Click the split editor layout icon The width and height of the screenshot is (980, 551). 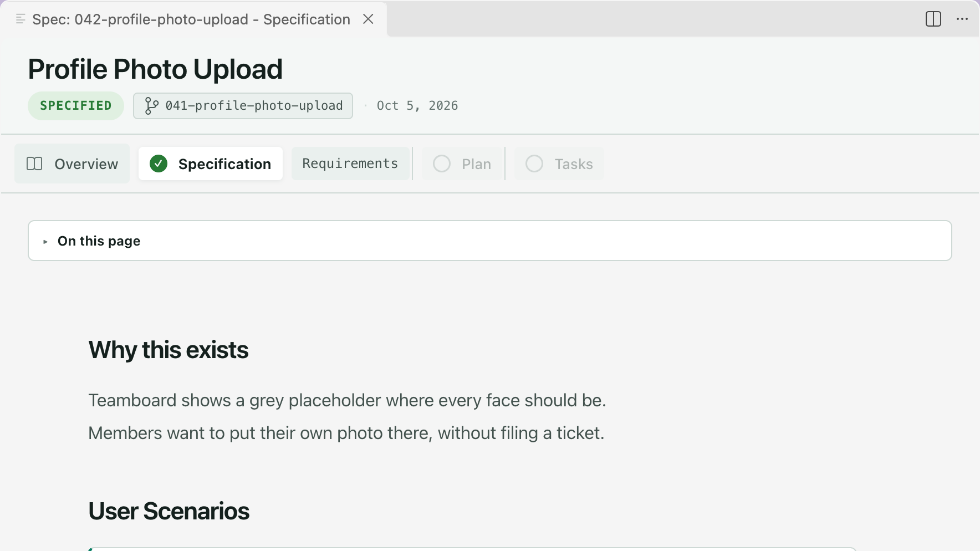click(933, 19)
